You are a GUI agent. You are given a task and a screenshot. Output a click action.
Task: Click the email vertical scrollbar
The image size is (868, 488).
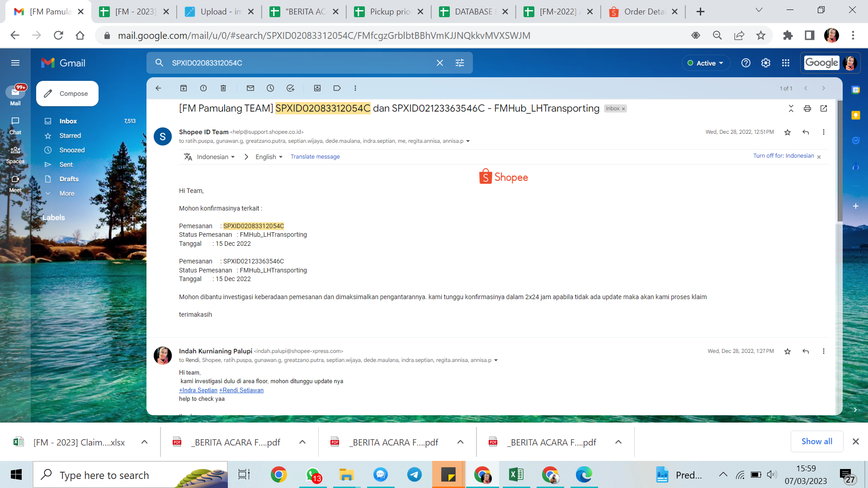pyautogui.click(x=840, y=160)
